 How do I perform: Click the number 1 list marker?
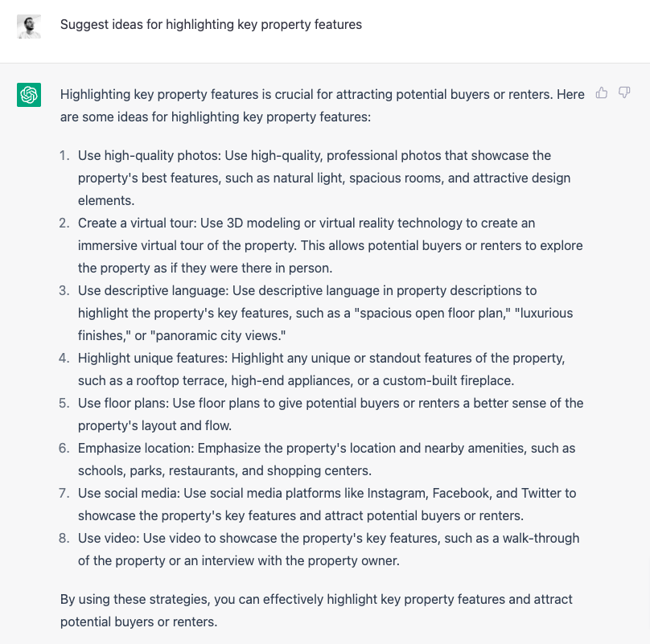[x=64, y=155]
